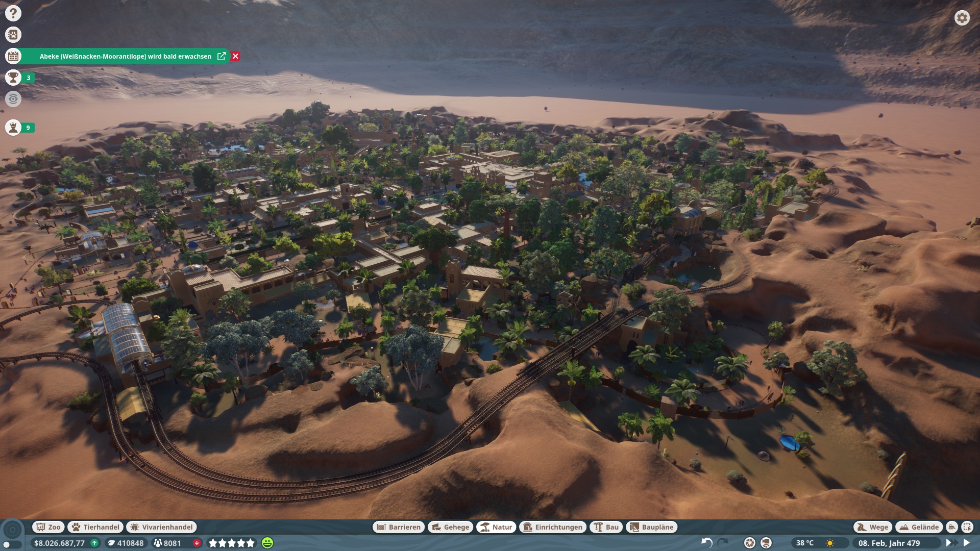Click the circular radar heatmap button
980x551 pixels.
click(x=13, y=530)
